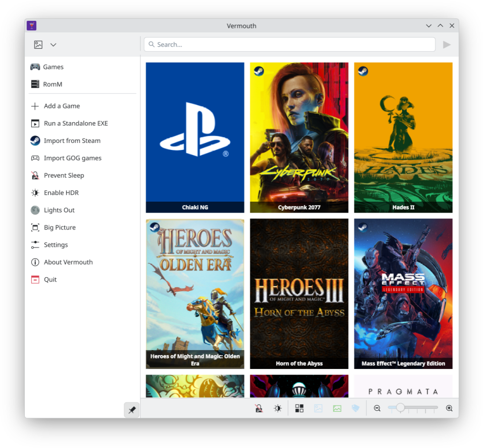This screenshot has width=483, height=448.
Task: Open Settings from the sidebar
Action: [82, 245]
